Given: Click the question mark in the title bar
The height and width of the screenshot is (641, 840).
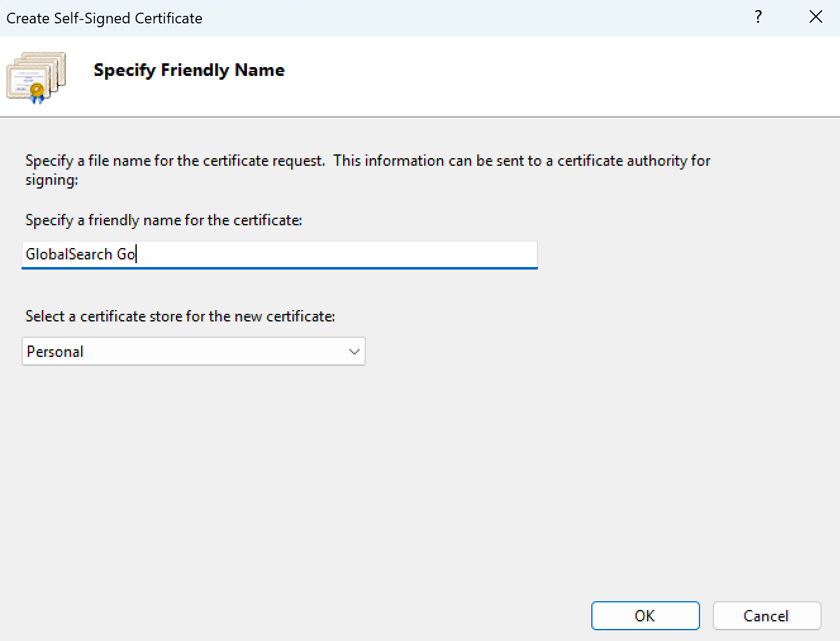Looking at the screenshot, I should click(758, 17).
